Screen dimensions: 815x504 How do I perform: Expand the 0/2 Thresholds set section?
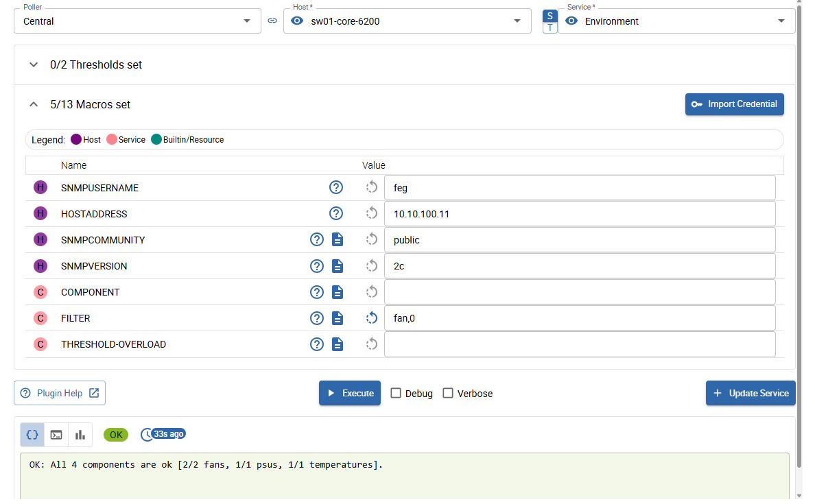[x=34, y=65]
